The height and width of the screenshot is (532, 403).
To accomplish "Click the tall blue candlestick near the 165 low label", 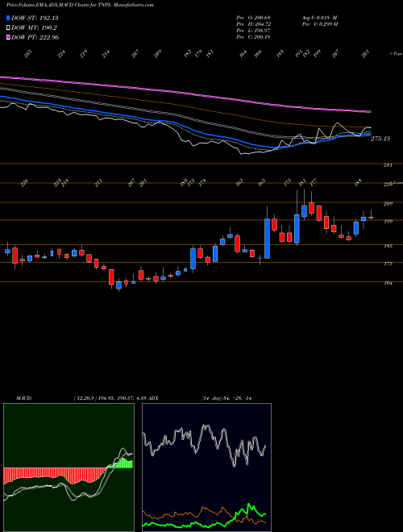I will pyautogui.click(x=268, y=239).
